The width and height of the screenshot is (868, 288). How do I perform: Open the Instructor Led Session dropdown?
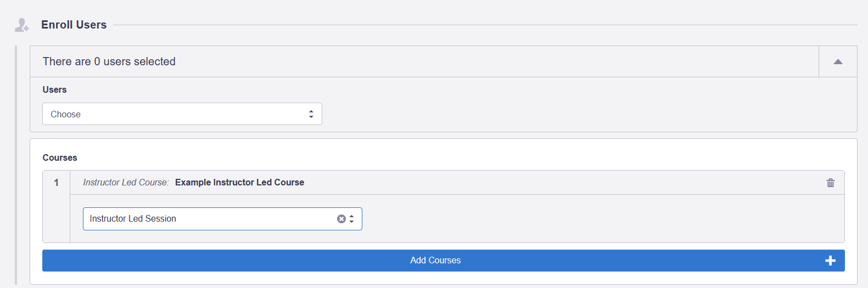pos(222,219)
